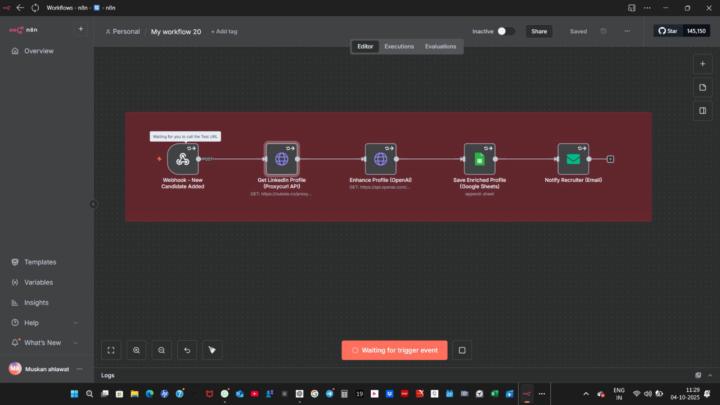The width and height of the screenshot is (720, 405).
Task: Open the Windows Start menu
Action: pos(74,394)
